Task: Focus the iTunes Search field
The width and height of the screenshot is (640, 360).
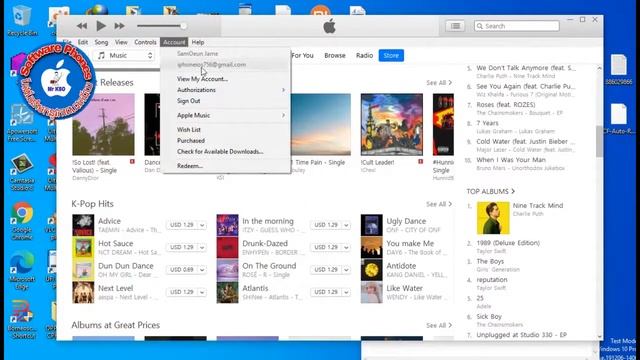Action: [517, 26]
